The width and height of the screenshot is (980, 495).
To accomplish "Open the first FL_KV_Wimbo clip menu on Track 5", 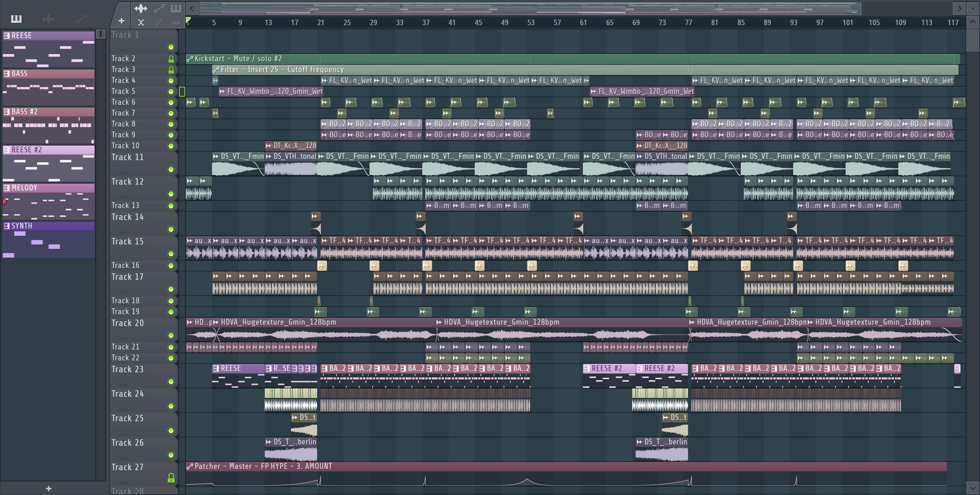I will click(222, 91).
